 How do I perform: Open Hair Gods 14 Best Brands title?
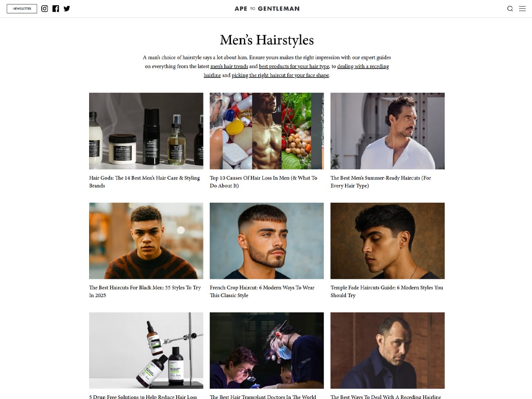click(x=145, y=182)
